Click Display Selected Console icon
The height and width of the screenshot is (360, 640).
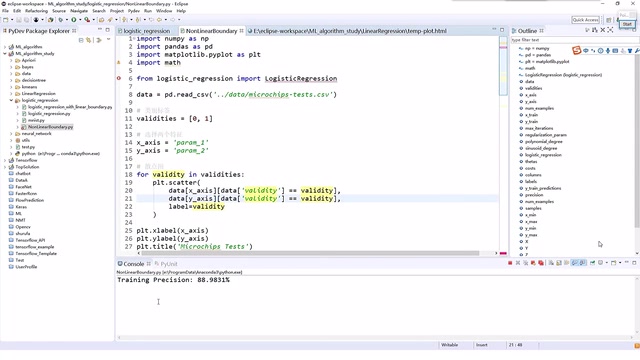click(600, 263)
